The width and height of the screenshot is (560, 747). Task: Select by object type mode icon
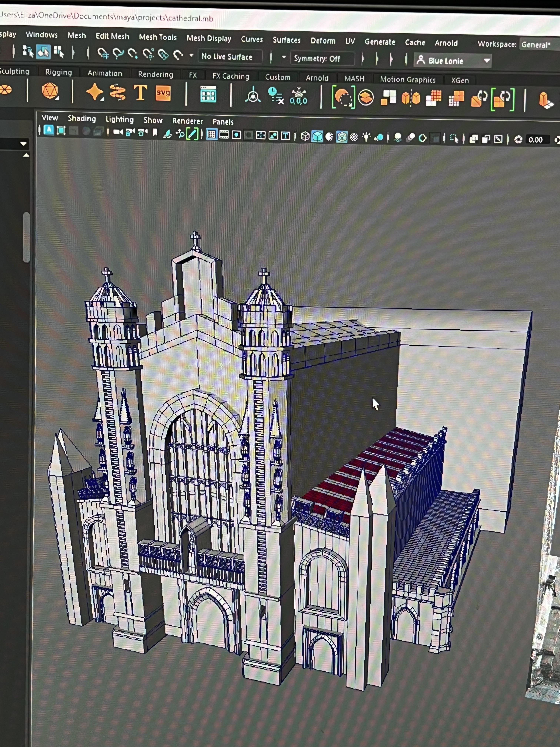click(44, 52)
